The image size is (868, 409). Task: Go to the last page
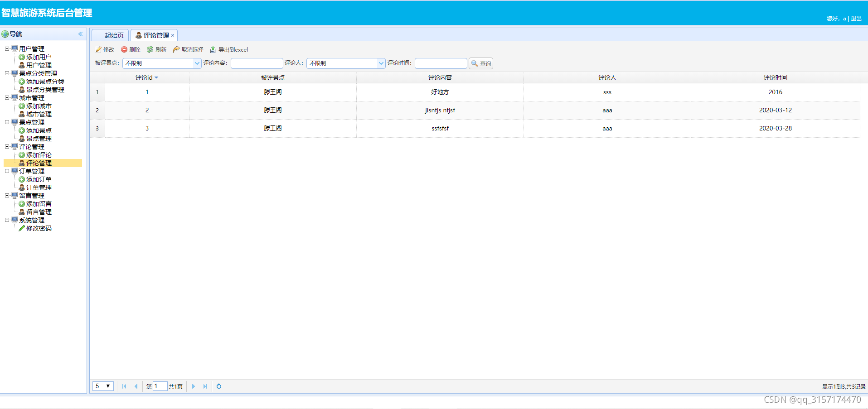[205, 386]
